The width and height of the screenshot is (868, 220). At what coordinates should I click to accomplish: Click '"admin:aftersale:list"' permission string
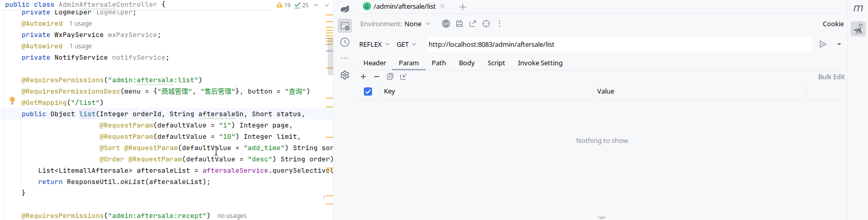(x=153, y=80)
